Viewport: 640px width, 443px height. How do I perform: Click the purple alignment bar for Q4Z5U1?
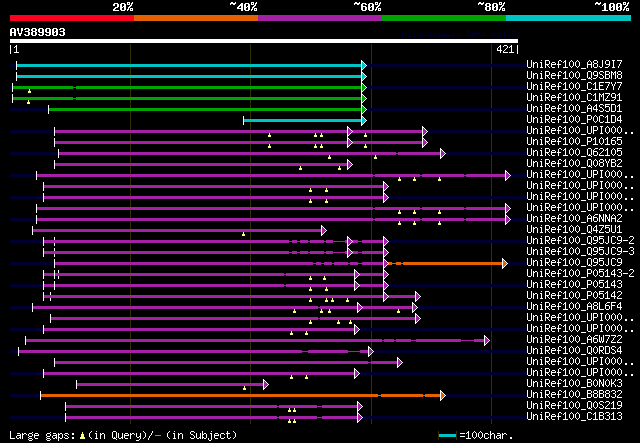pyautogui.click(x=177, y=231)
